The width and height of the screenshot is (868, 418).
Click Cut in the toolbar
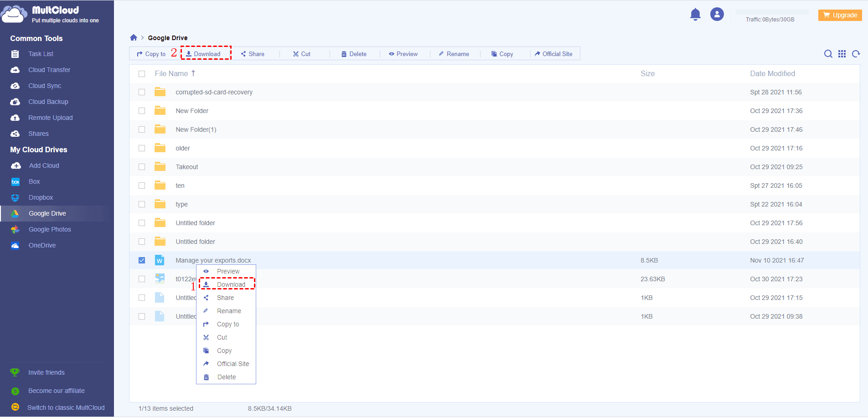tap(302, 54)
